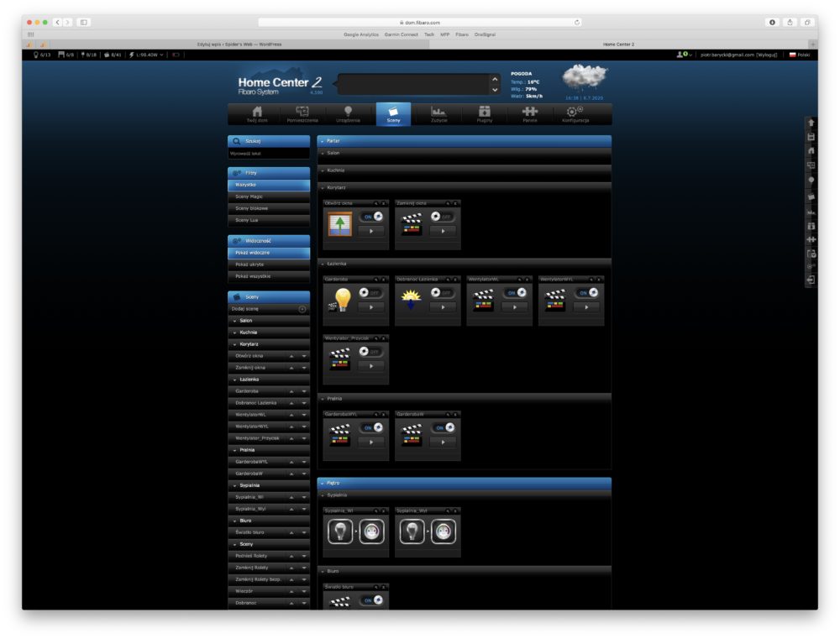
Task: Click the Otwórz okna blind icon
Action: pos(340,224)
